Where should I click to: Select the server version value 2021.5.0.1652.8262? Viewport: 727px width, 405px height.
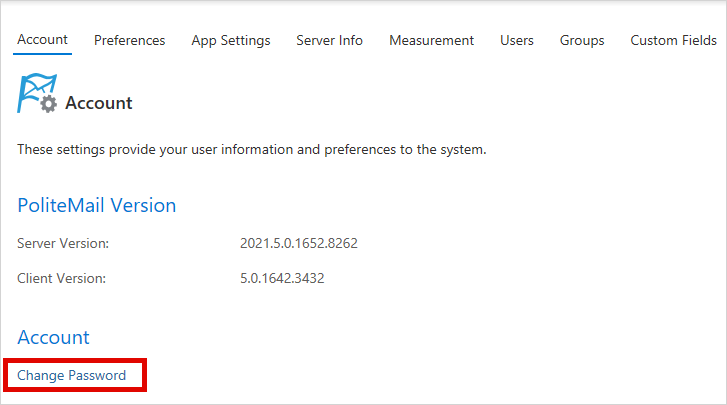(299, 243)
